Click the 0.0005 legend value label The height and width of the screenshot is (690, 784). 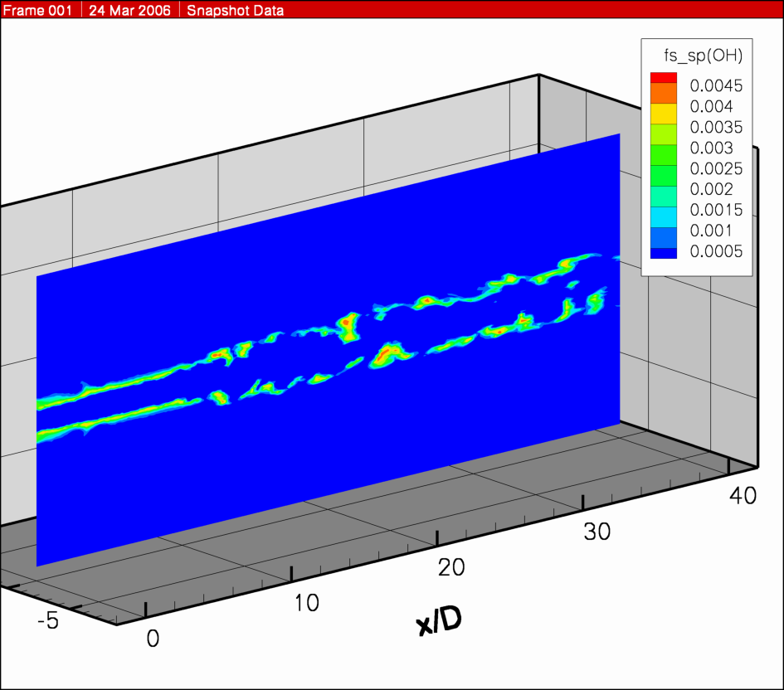[x=716, y=251]
